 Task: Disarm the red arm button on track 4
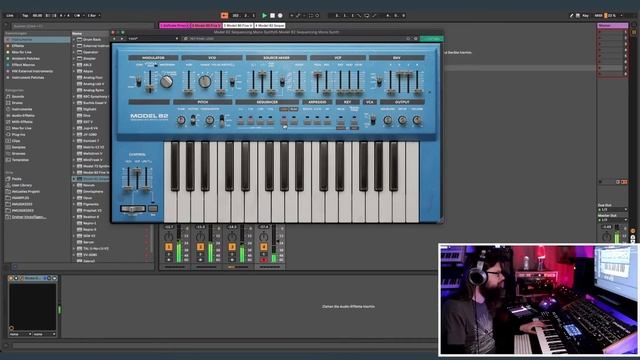(x=264, y=260)
